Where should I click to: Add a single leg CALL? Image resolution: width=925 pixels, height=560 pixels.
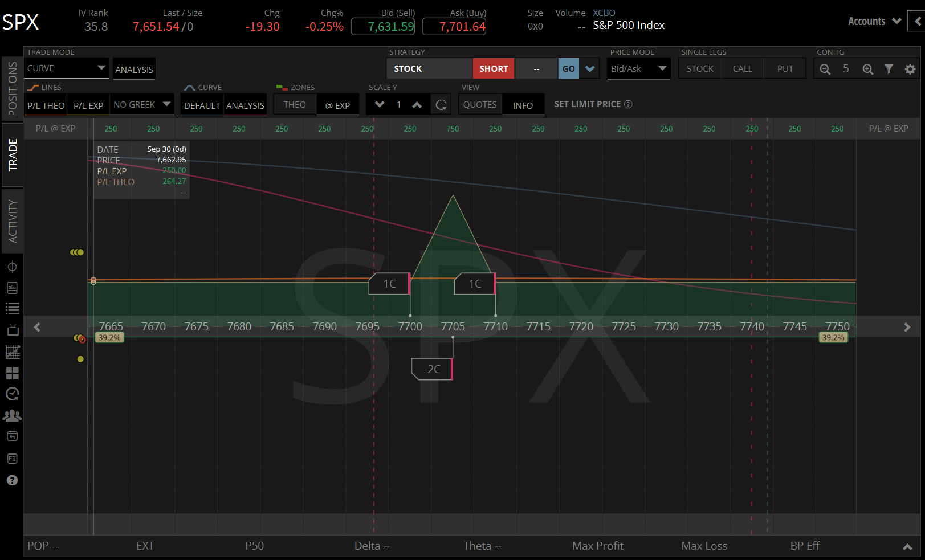[x=743, y=68]
